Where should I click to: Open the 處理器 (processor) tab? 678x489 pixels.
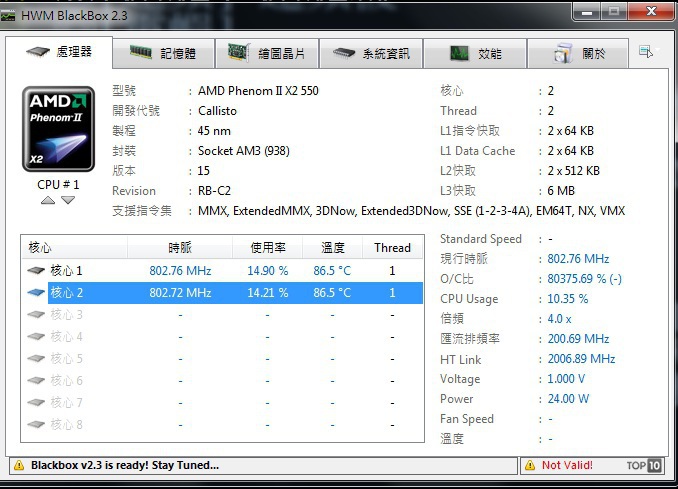pos(59,52)
